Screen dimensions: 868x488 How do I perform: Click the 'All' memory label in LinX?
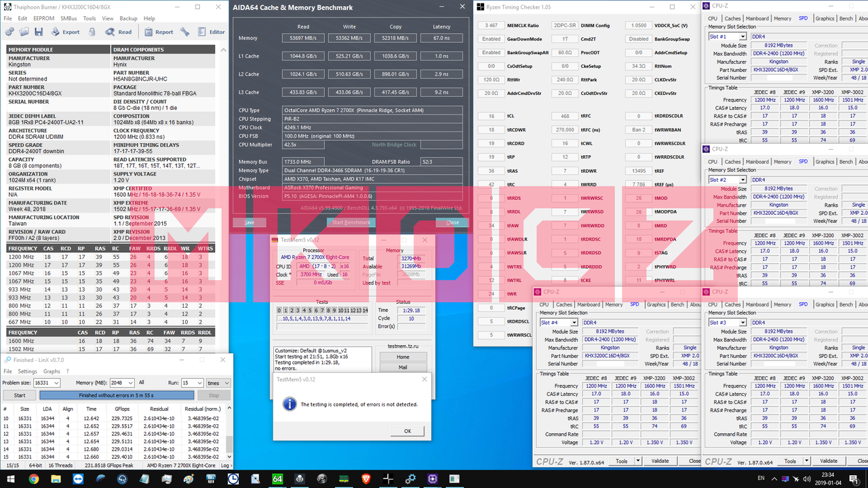click(141, 383)
